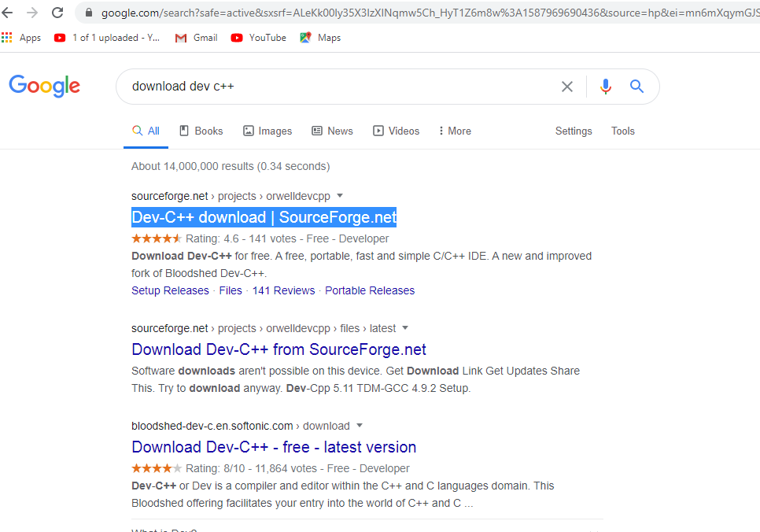The height and width of the screenshot is (532, 760).
Task: Reload the page with refresh icon
Action: [x=57, y=13]
